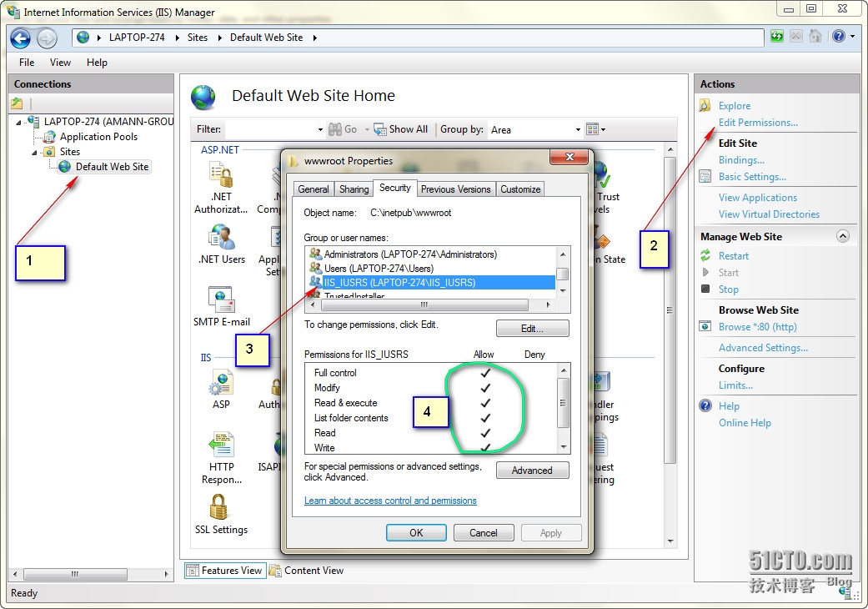Click the Filter text input field
The image size is (868, 609).
tap(271, 129)
